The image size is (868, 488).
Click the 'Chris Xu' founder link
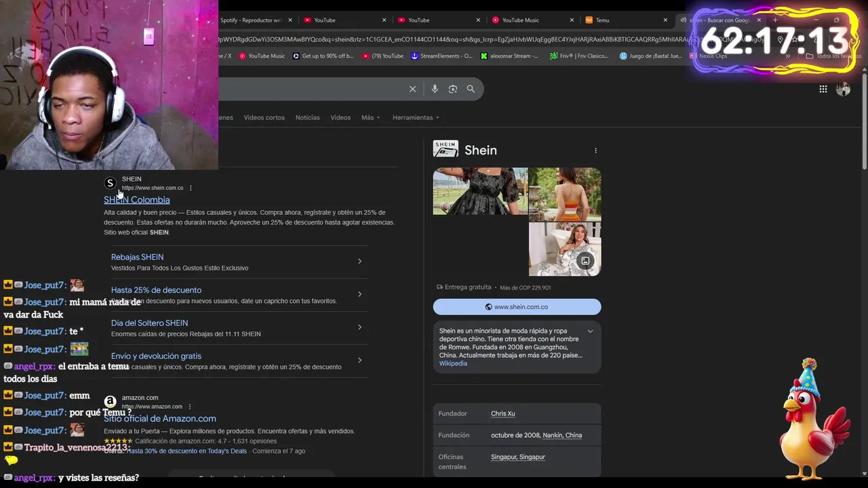pyautogui.click(x=502, y=413)
